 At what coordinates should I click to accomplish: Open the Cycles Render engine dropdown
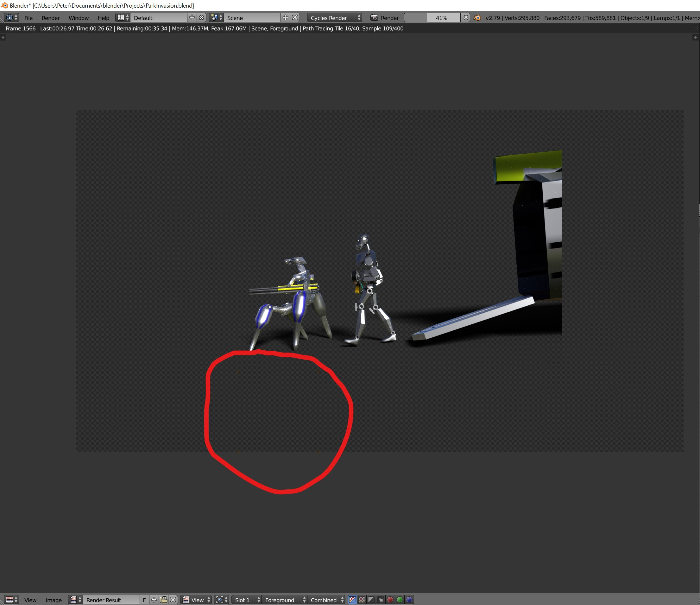tap(334, 17)
